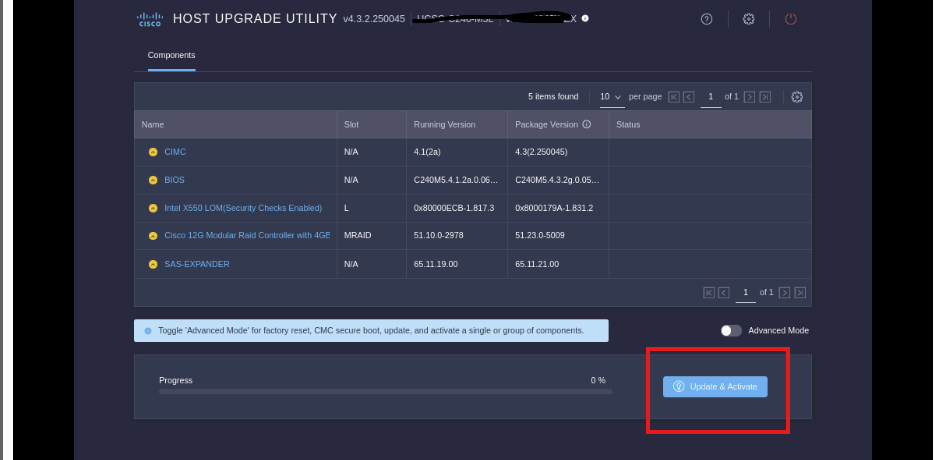Open table column settings gear
Image resolution: width=935 pixels, height=460 pixels.
[x=797, y=97]
